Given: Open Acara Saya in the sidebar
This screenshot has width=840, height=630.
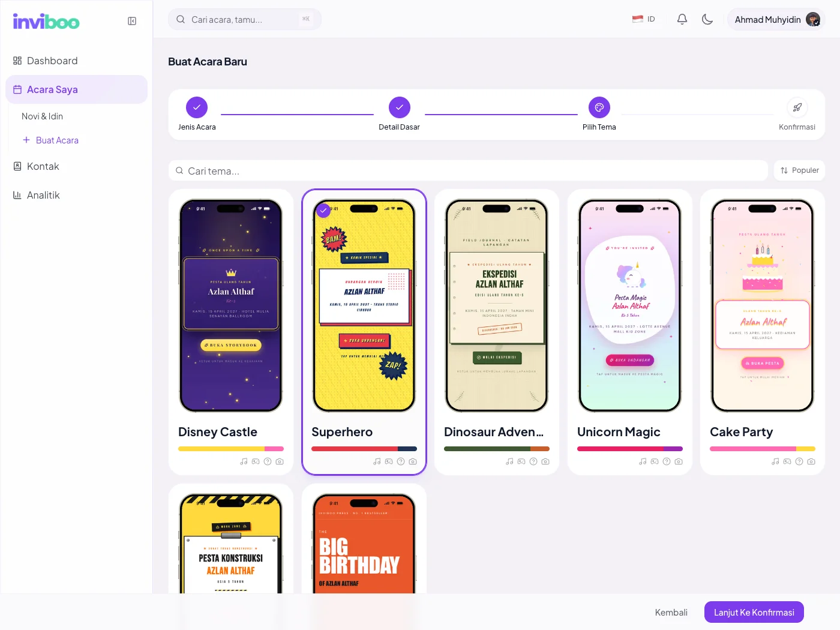Looking at the screenshot, I should [76, 89].
